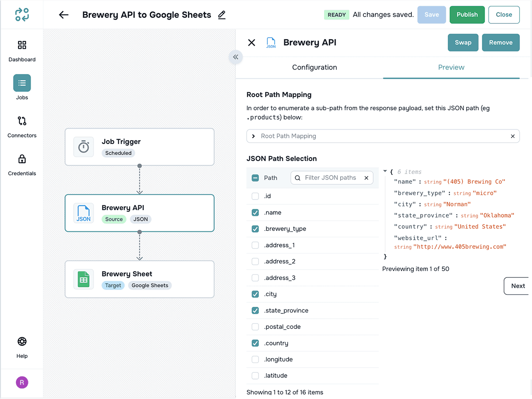Screen dimensions: 532x399
Task: Click "Showing 1 to 12 of 16 items"
Action: point(285,392)
